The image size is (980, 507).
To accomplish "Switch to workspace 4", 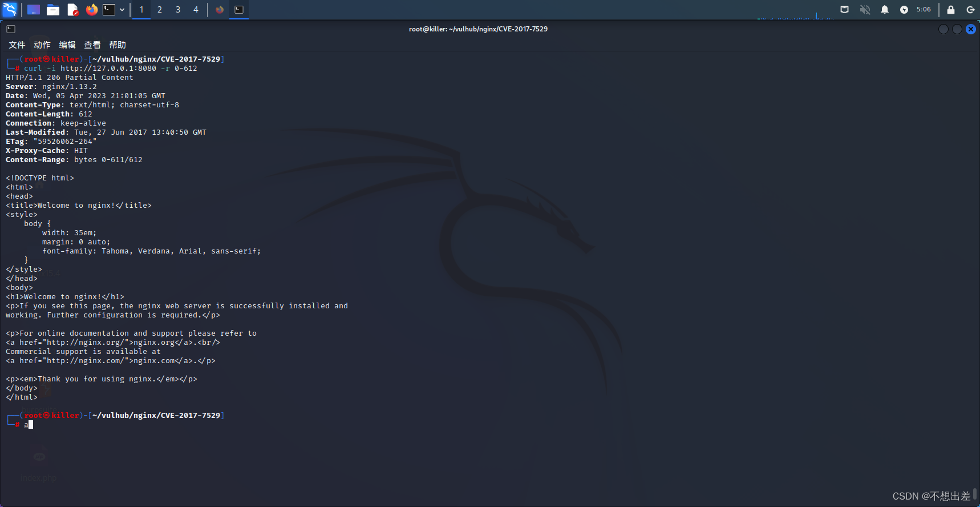I will click(196, 10).
